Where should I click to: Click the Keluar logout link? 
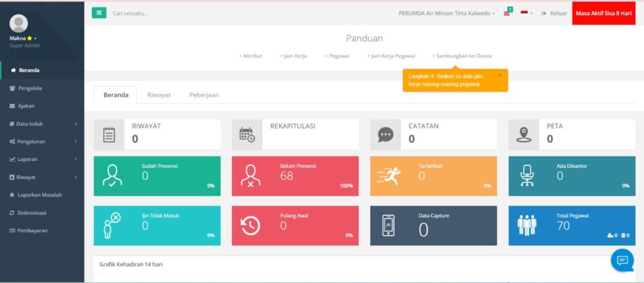click(554, 13)
